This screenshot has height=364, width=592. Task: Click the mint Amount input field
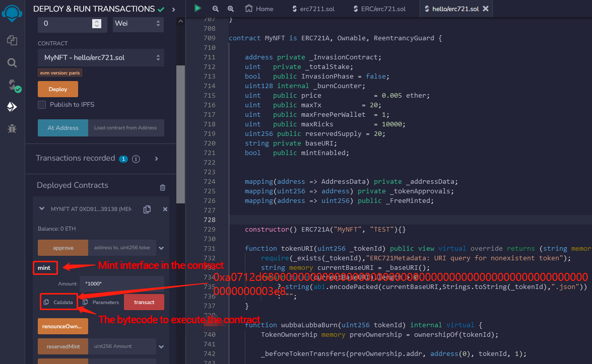(122, 283)
